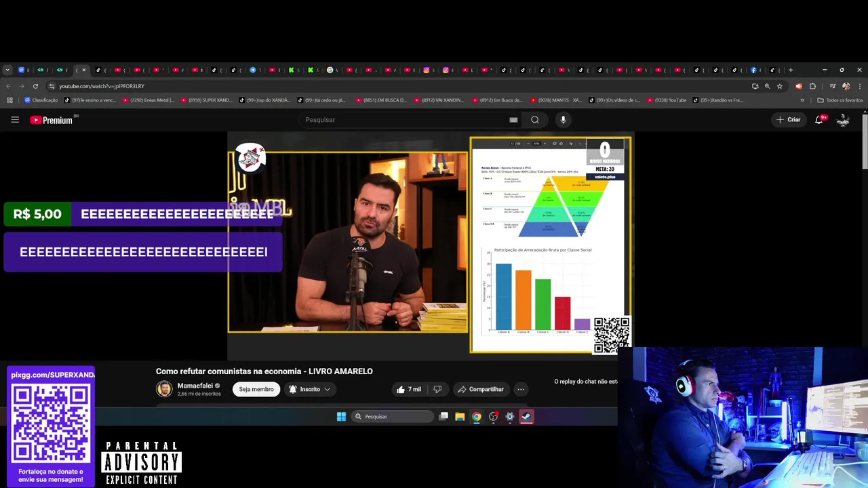This screenshot has width=868, height=488.
Task: Open File Explorer from taskbar
Action: point(460,417)
